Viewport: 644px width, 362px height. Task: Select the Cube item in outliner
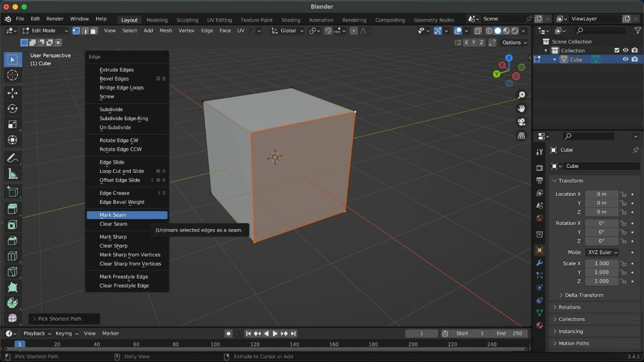pos(576,60)
